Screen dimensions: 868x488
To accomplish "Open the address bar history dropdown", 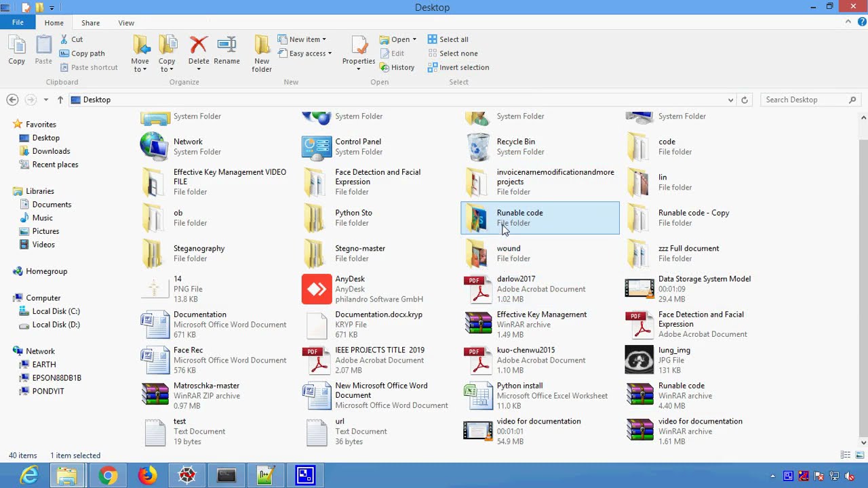I will 730,100.
